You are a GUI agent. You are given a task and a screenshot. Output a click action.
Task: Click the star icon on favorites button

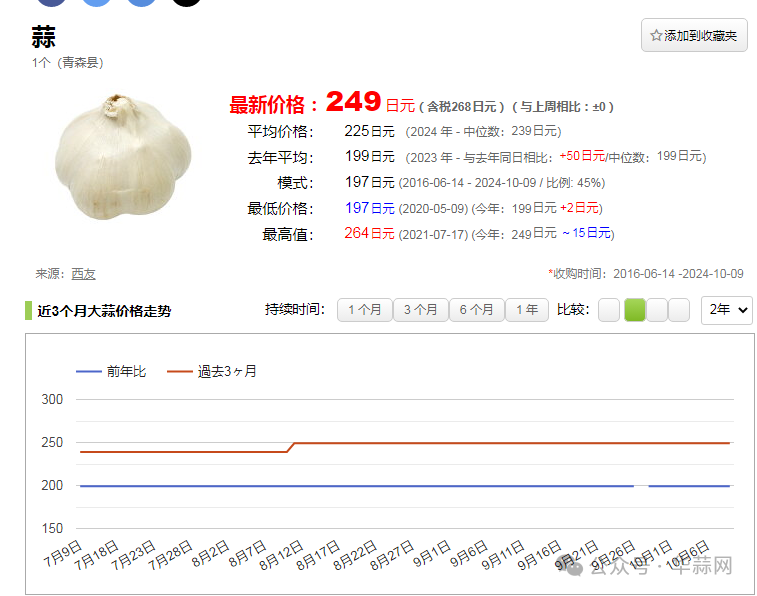click(656, 35)
